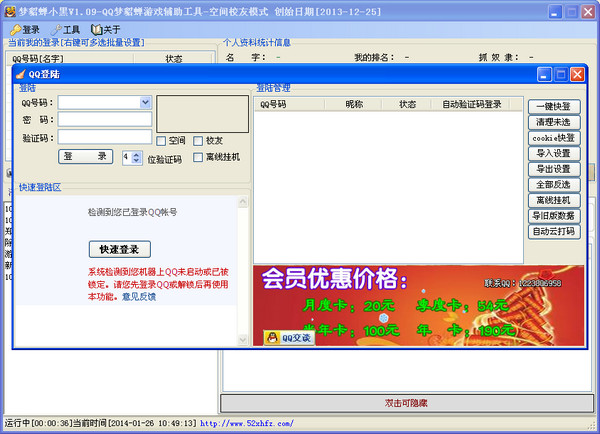Sort by 昵称 column header
The width and height of the screenshot is (600, 434).
[354, 104]
